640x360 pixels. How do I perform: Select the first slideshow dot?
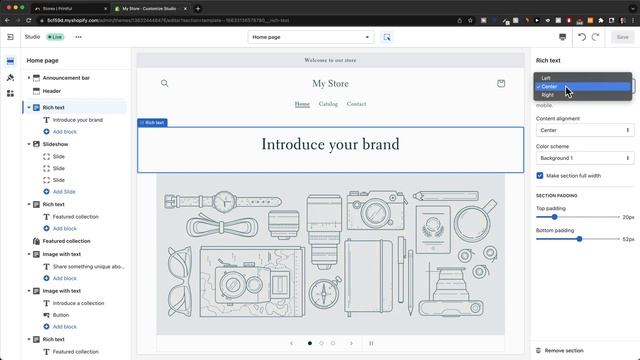pos(310,343)
